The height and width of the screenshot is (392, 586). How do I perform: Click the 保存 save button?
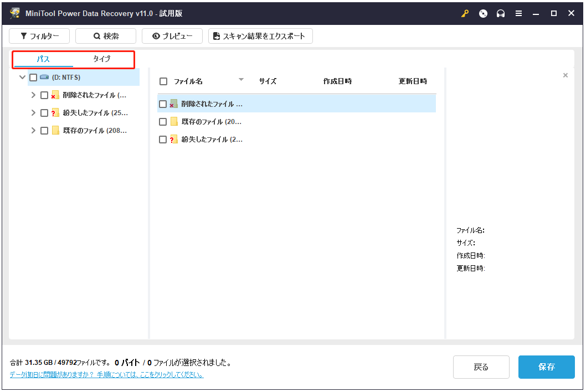tap(546, 367)
